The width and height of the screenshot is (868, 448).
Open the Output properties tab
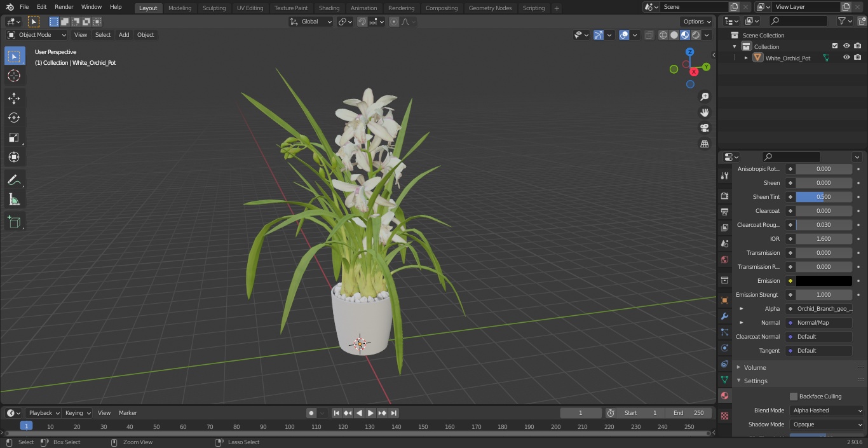724,212
